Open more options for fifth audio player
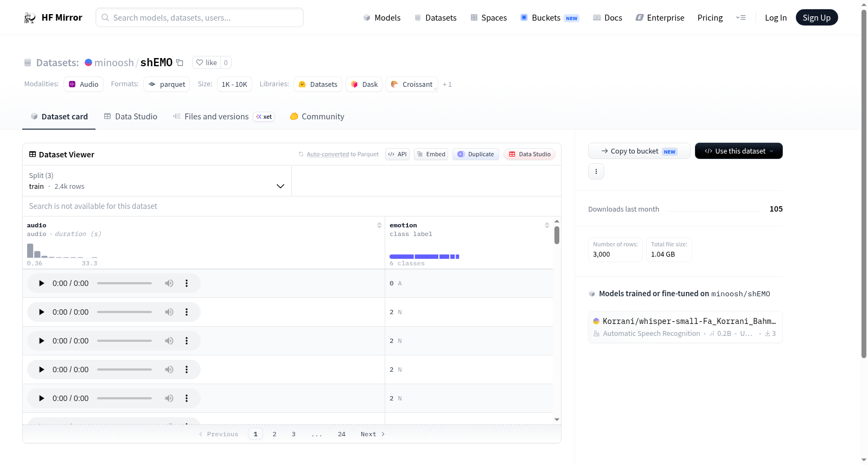This screenshot has height=465, width=868. click(187, 398)
